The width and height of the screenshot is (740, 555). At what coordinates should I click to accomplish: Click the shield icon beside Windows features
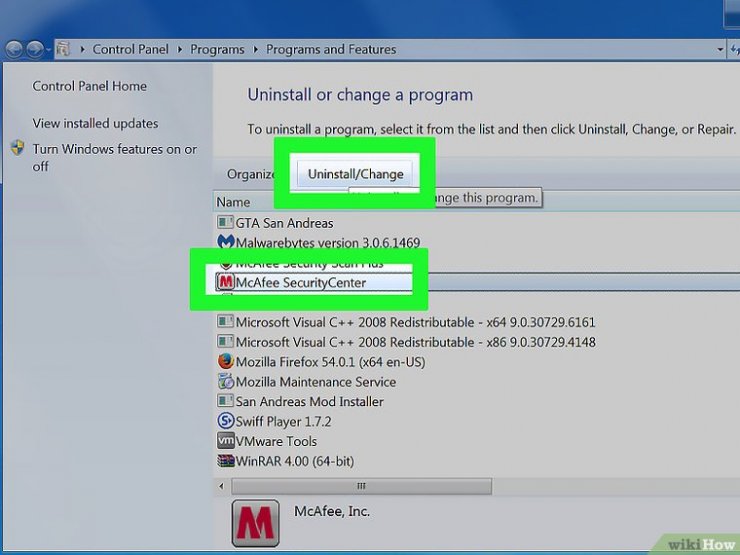coord(18,148)
